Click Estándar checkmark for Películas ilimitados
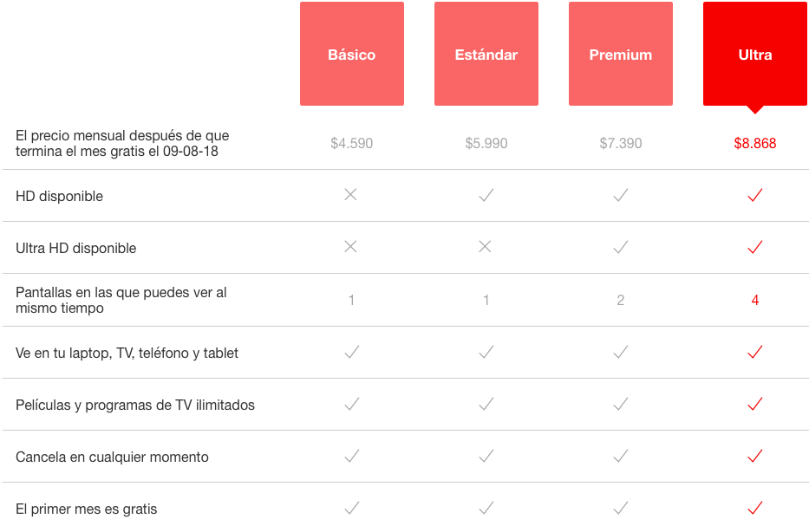The image size is (809, 532). pos(486,404)
